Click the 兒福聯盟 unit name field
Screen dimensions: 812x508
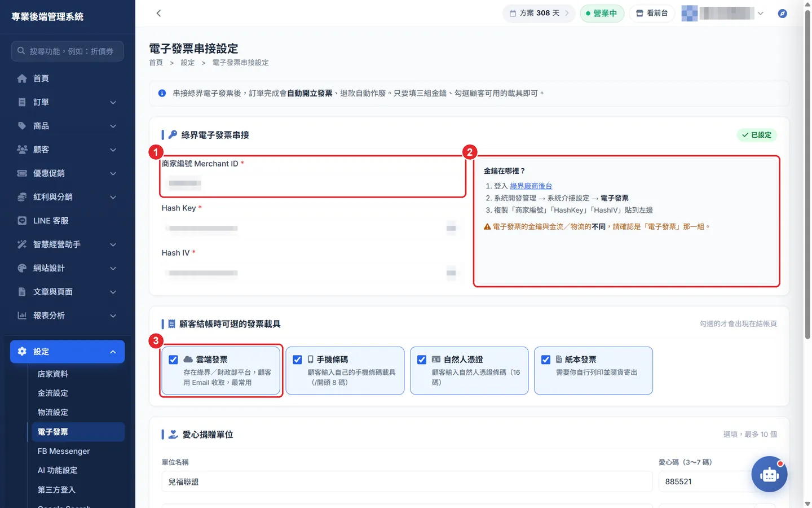pyautogui.click(x=407, y=482)
